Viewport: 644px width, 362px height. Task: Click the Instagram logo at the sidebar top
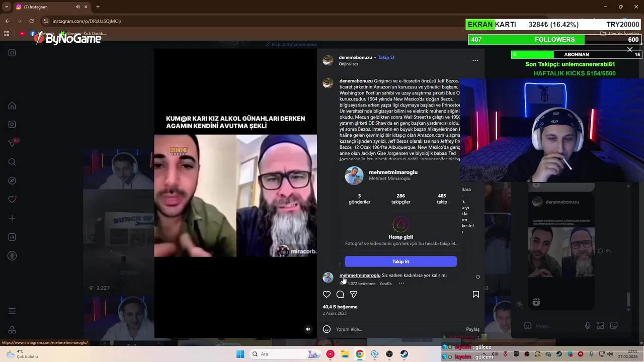coord(12,53)
